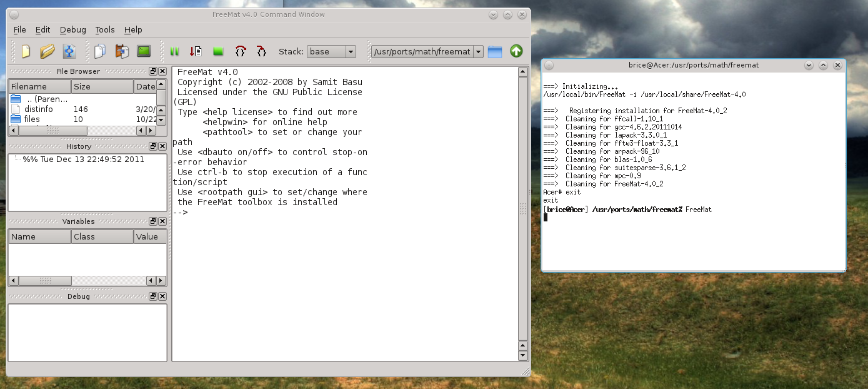Screen dimensions: 868x389
Task: Click the step over debug icon
Action: point(240,51)
